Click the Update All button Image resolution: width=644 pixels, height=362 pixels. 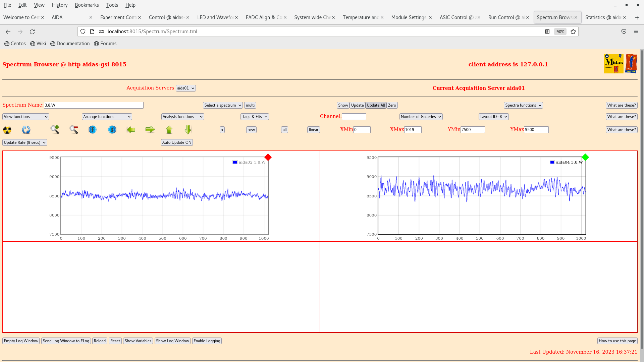point(376,105)
